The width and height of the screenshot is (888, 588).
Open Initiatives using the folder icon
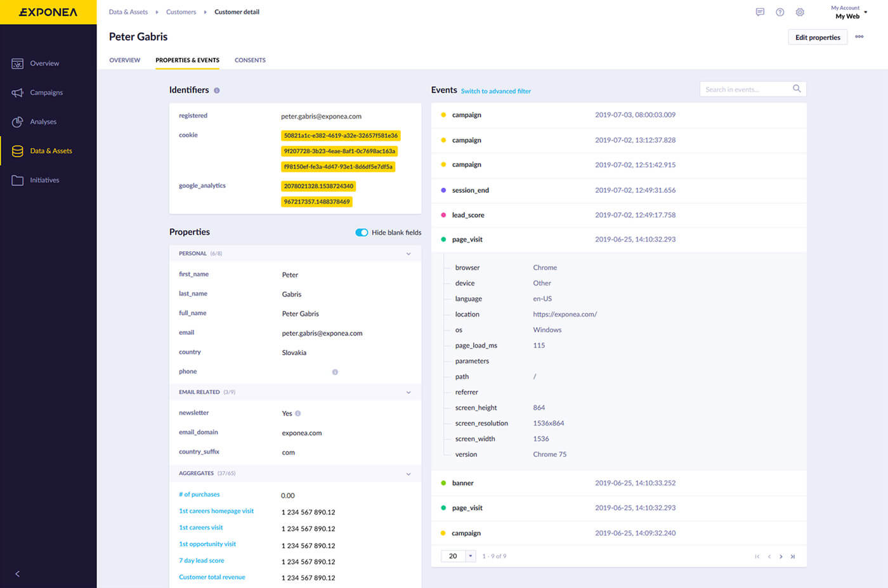[17, 180]
